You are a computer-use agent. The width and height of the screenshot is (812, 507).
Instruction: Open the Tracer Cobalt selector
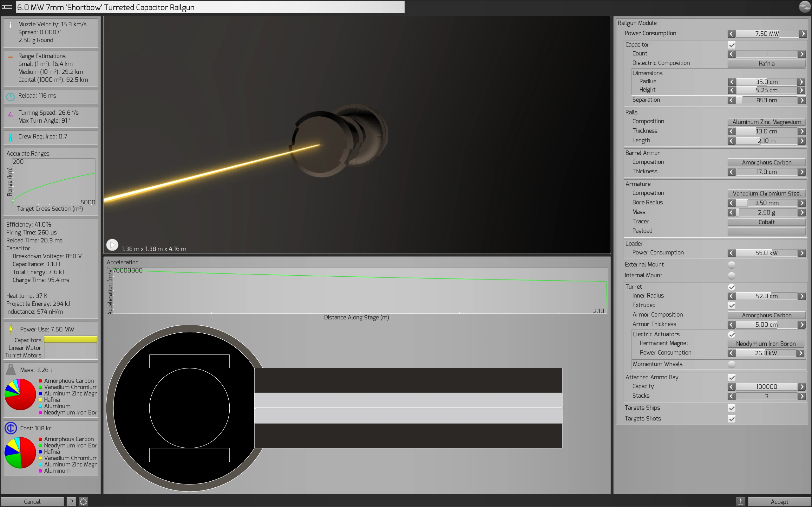click(x=766, y=222)
